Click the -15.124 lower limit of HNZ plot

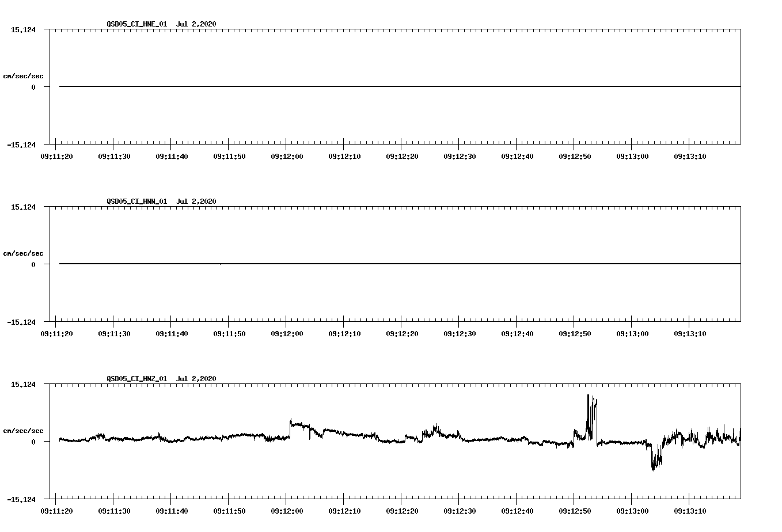21,500
